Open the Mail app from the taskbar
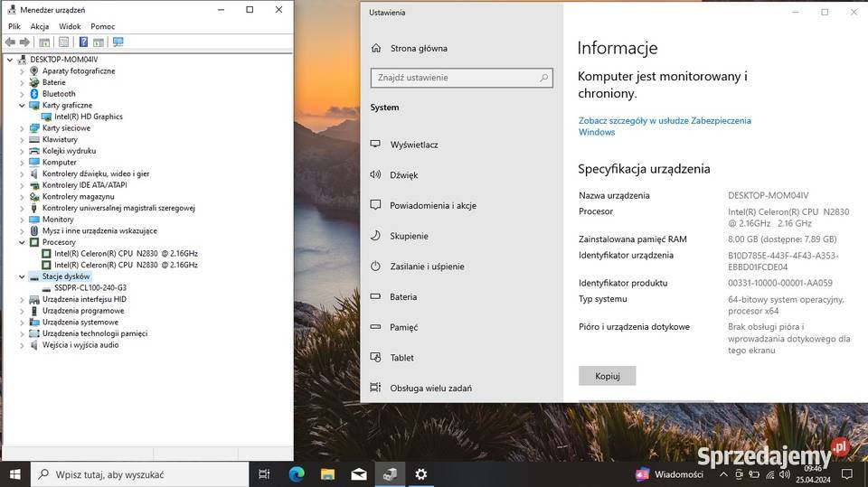 coord(359,474)
